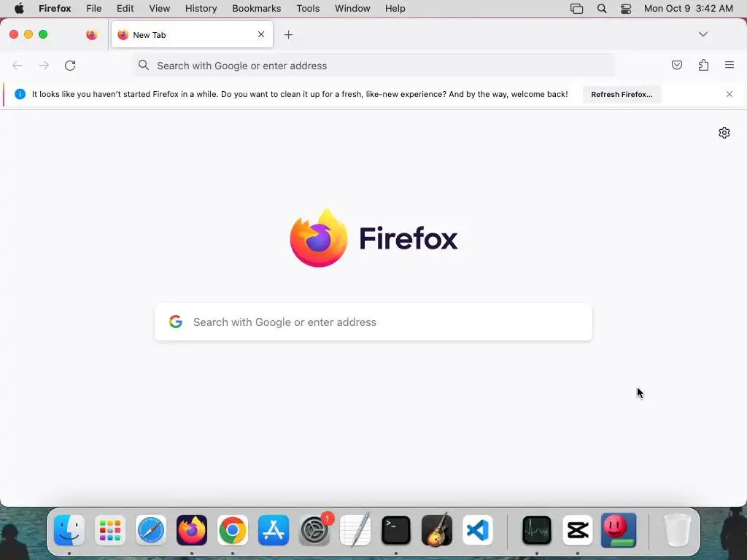Open the Help menu

point(395,9)
